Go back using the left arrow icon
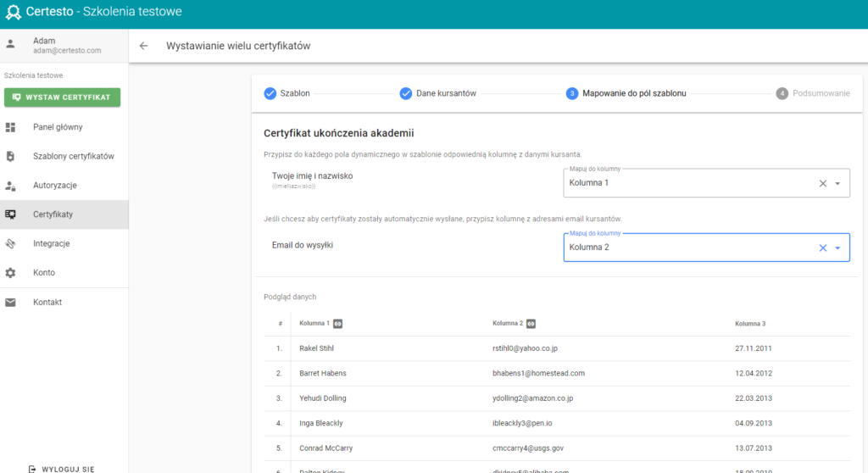 point(143,46)
